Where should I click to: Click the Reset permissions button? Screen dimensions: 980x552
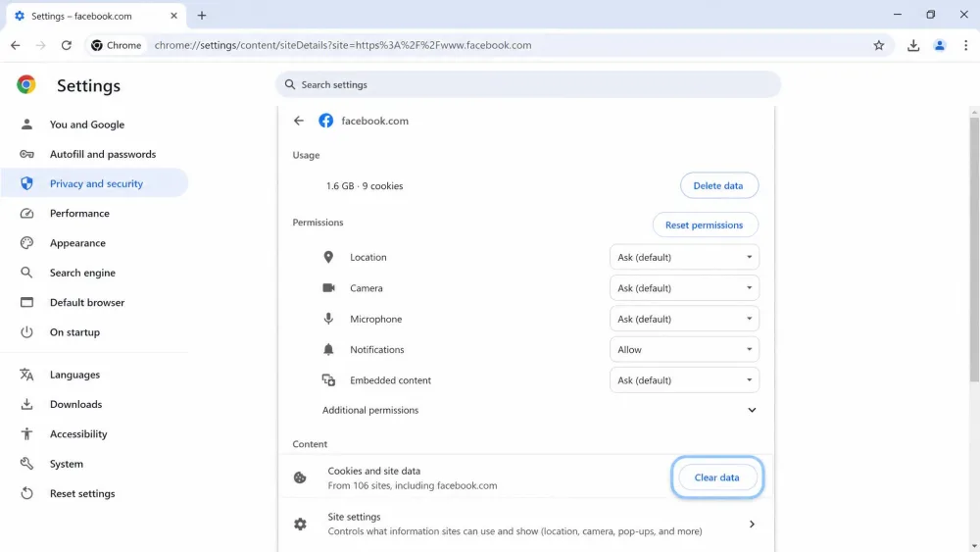coord(705,226)
